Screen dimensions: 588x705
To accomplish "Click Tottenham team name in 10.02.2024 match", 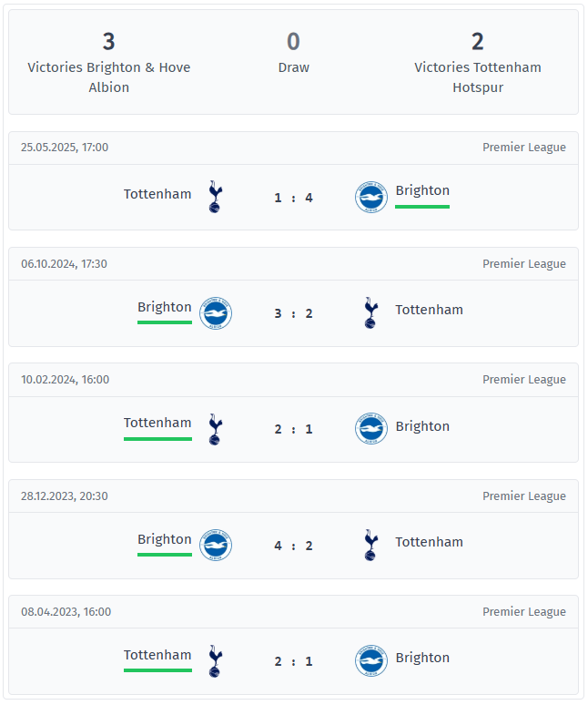I will click(157, 423).
